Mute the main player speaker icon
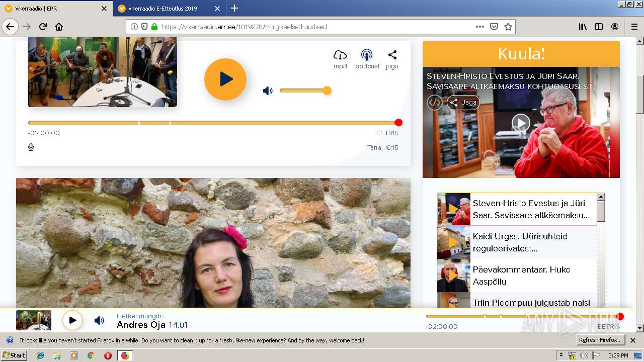The height and width of the screenshot is (362, 644). coord(268,90)
